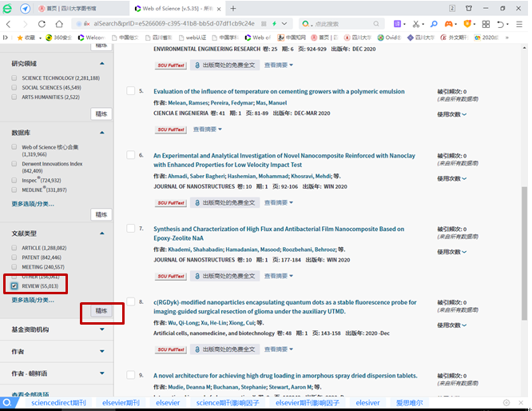Click 精炼 button under 文献类型
This screenshot has width=532, height=411.
pos(101,310)
